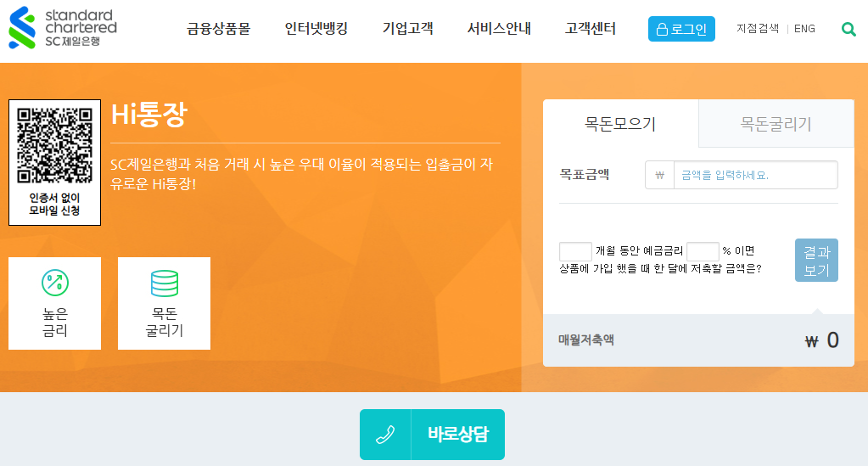This screenshot has height=466, width=868.
Task: Click the 매월저축액 label
Action: click(586, 340)
